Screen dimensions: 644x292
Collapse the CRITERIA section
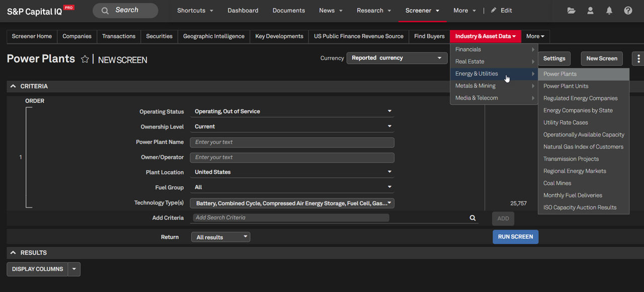[x=13, y=86]
